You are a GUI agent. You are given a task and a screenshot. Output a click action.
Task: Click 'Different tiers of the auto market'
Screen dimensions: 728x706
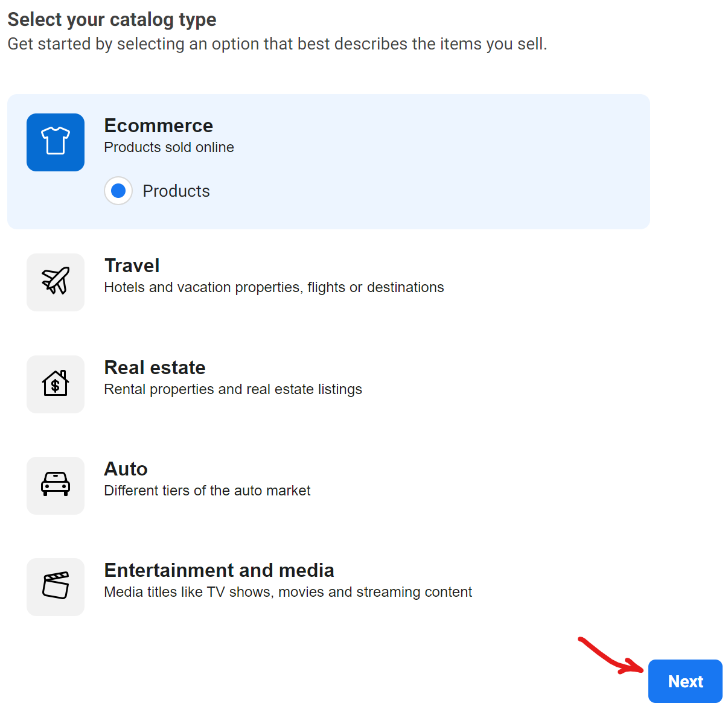[x=207, y=491]
